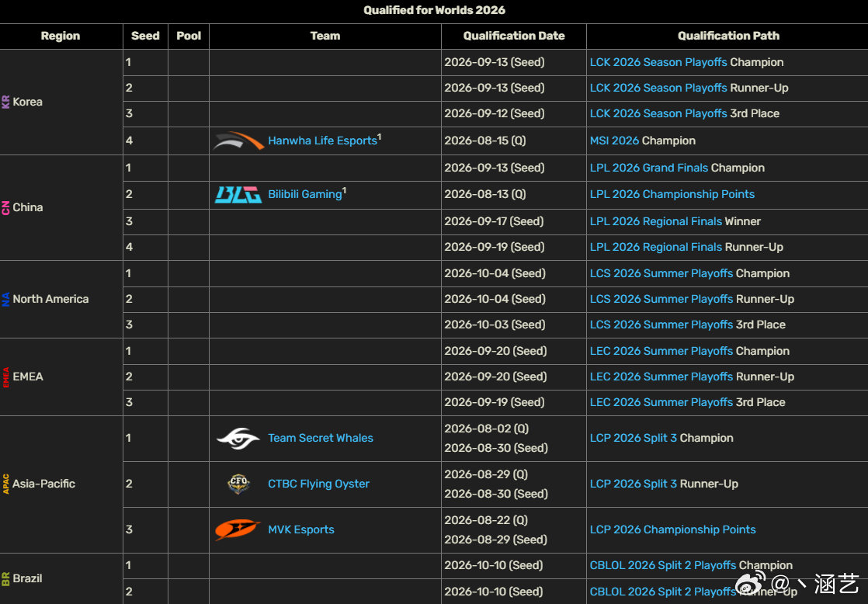The width and height of the screenshot is (868, 604).
Task: Open the LPL 2026 Championship Points link
Action: 672,194
